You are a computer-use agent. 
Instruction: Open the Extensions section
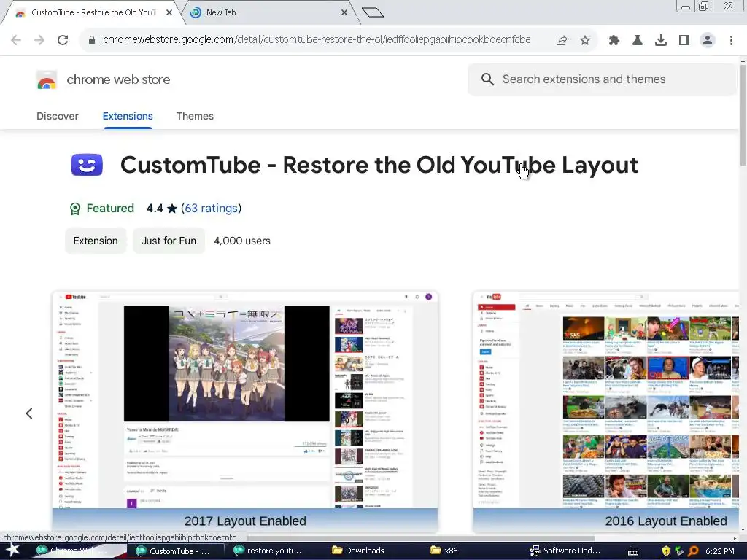(x=128, y=116)
